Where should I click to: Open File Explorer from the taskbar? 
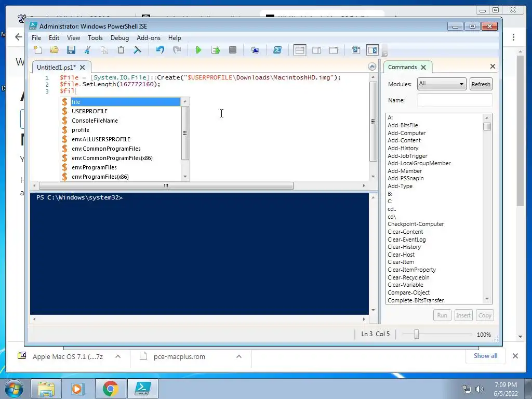point(46,389)
